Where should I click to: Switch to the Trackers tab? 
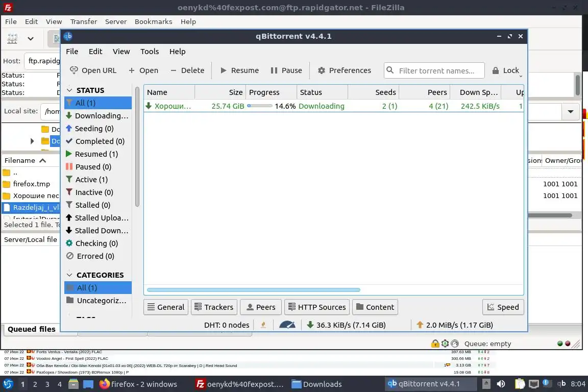click(x=214, y=307)
